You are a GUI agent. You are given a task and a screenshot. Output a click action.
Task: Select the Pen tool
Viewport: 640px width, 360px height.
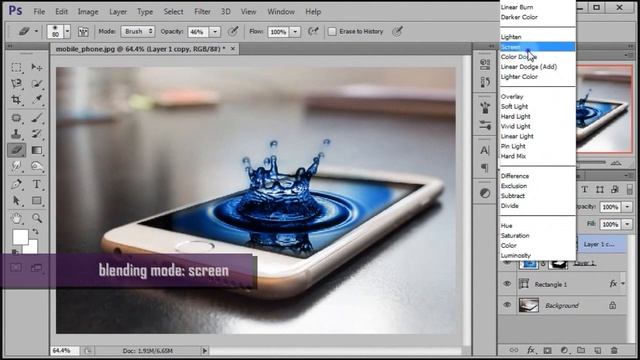(16, 184)
